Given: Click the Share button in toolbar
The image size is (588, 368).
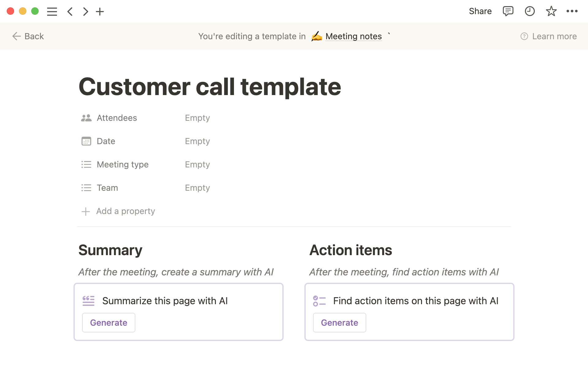Looking at the screenshot, I should click(x=480, y=11).
